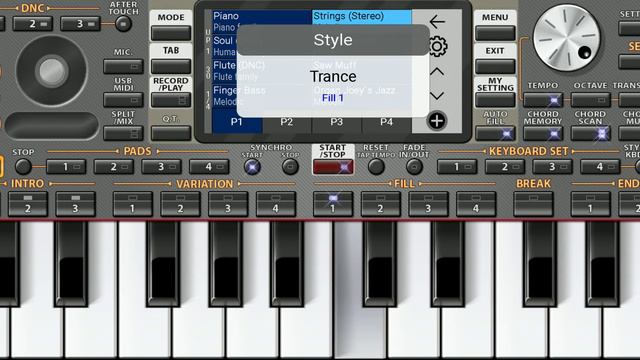Trigger PADS button 3
Screen dimensions: 640x360
tap(162, 167)
